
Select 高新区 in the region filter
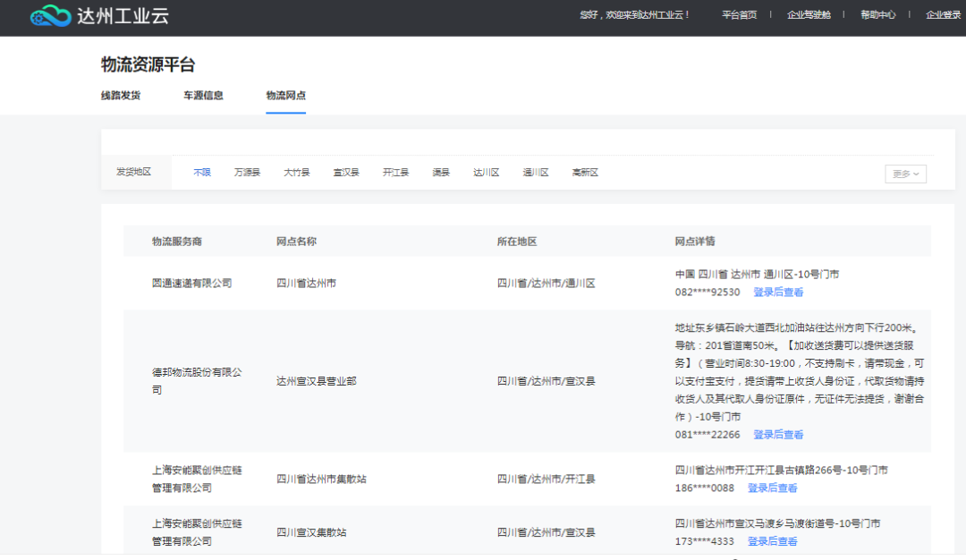(585, 173)
